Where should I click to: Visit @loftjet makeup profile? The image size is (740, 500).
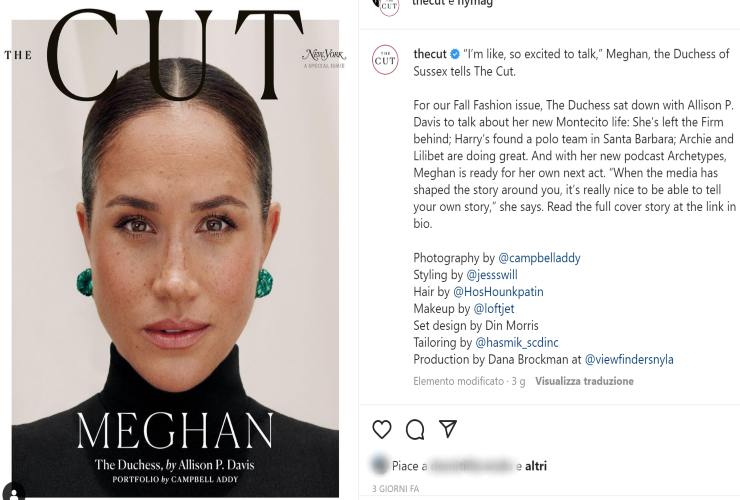pyautogui.click(x=494, y=309)
